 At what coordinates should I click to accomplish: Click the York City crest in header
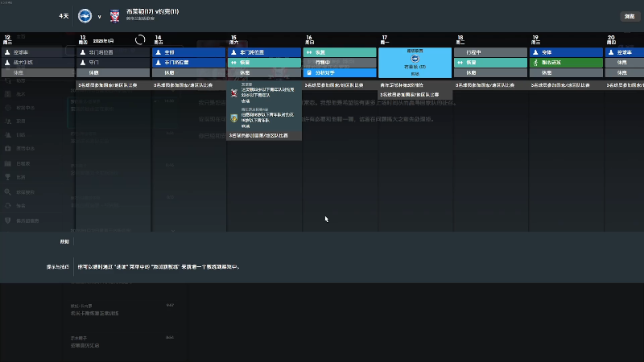pos(114,16)
